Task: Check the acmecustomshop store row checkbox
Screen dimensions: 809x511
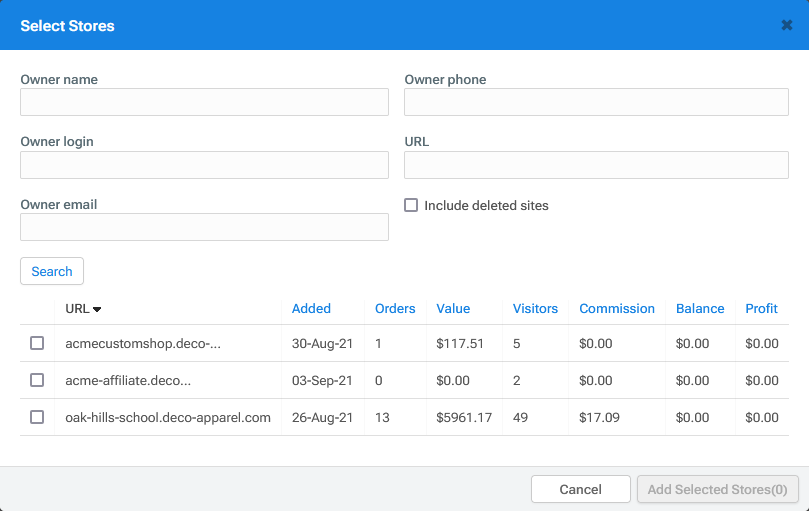Action: 37,343
